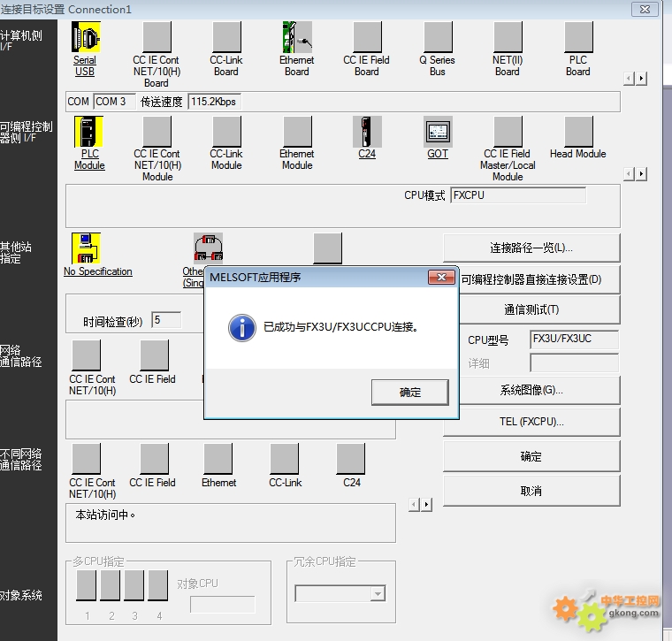Choose the CC IE Cont NET/10(H) Module icon

coord(157,132)
